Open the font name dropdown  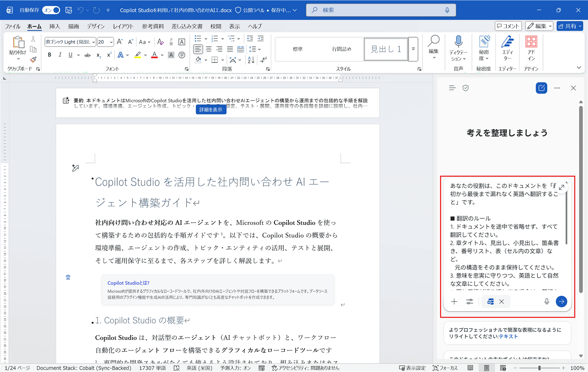click(94, 42)
